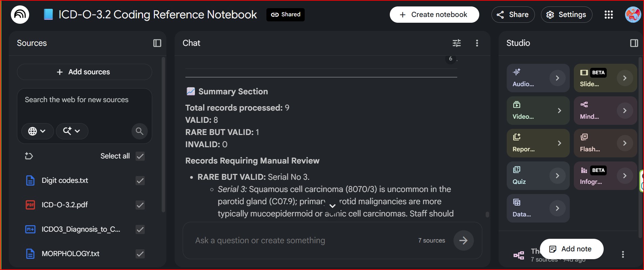
Task: Click the Create notebook button
Action: click(x=434, y=15)
